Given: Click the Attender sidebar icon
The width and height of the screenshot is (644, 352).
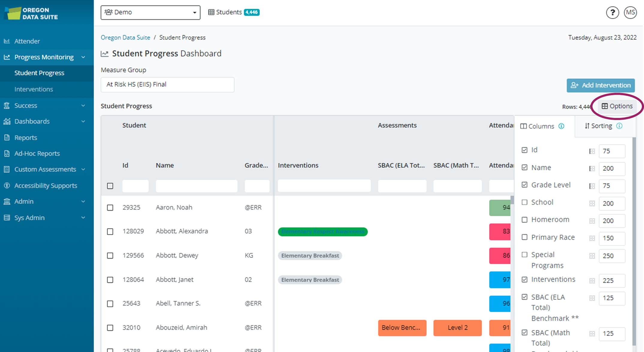Looking at the screenshot, I should (x=7, y=41).
